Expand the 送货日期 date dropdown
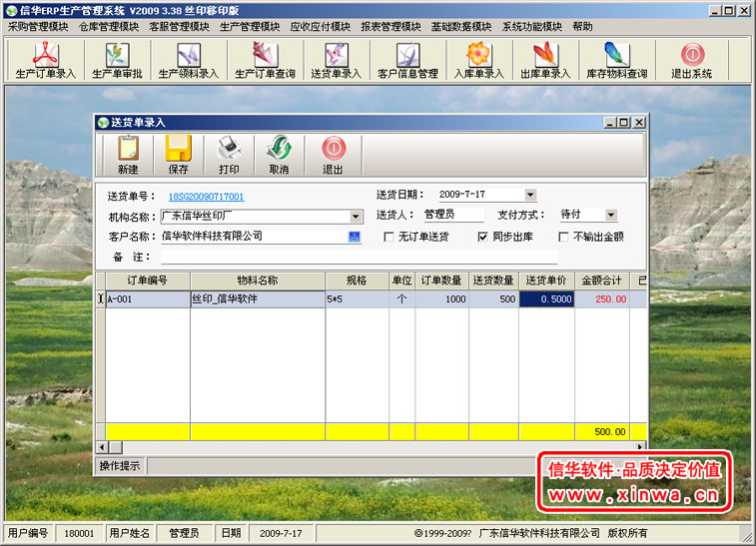Image resolution: width=756 pixels, height=546 pixels. tap(530, 195)
